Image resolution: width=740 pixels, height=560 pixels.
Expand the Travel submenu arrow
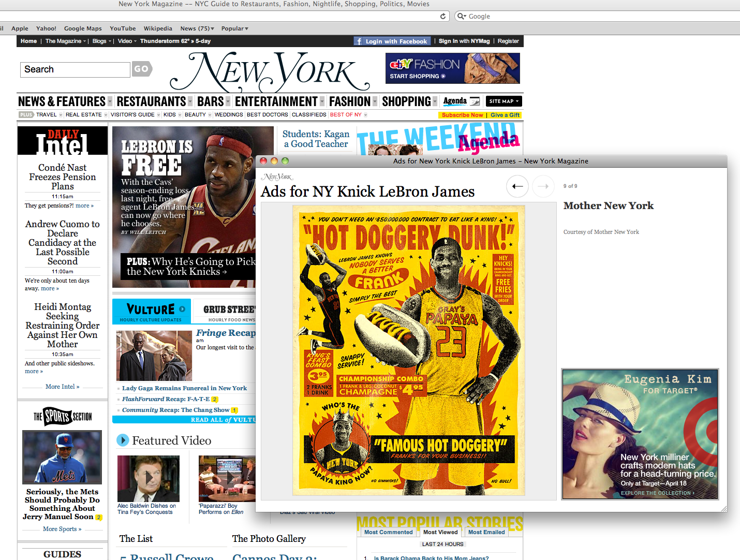click(61, 115)
